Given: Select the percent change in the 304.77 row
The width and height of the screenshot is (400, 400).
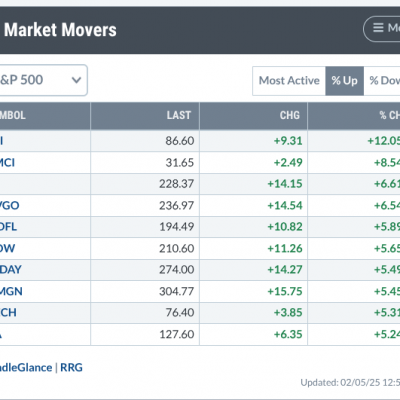Looking at the screenshot, I should pyautogui.click(x=387, y=291).
